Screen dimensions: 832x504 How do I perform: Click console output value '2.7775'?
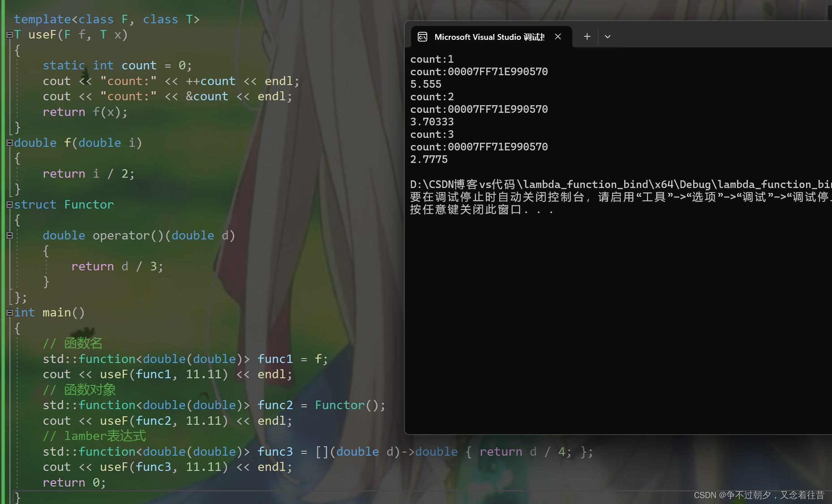pyautogui.click(x=429, y=159)
